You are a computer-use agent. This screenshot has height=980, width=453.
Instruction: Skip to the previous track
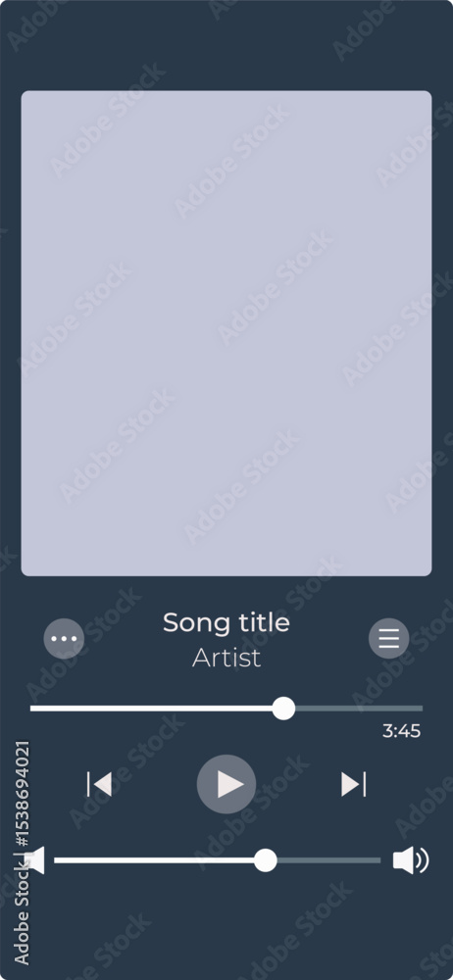click(x=99, y=784)
